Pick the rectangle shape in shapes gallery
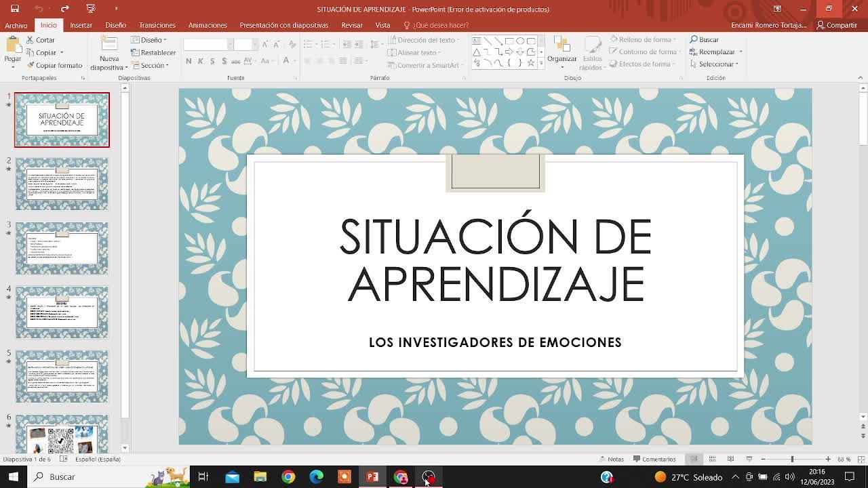This screenshot has width=868, height=488. [509, 41]
